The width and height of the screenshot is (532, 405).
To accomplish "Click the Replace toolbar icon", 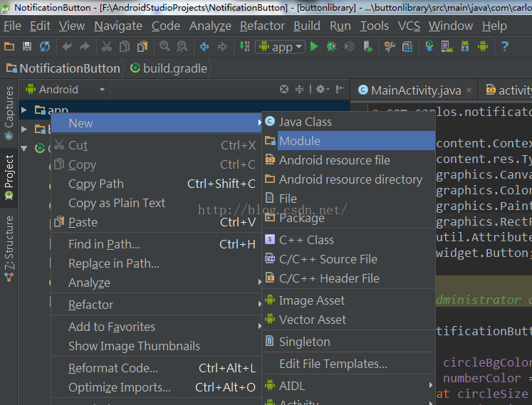I will pyautogui.click(x=182, y=46).
